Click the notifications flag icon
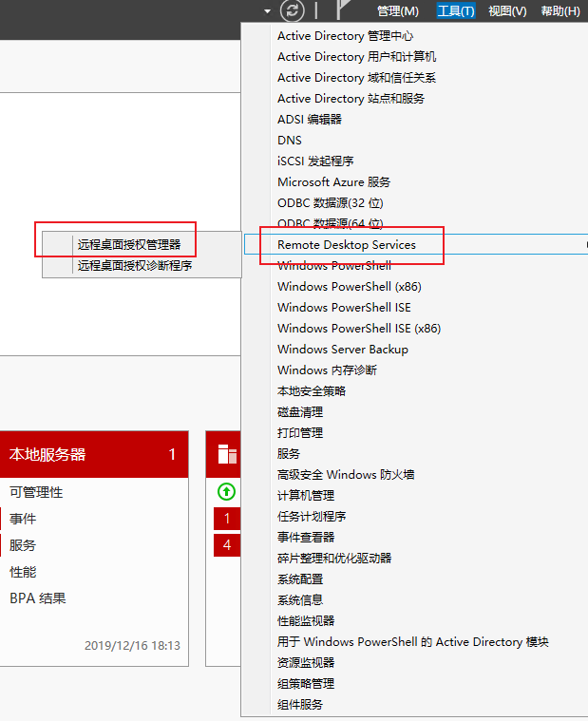The width and height of the screenshot is (588, 721). [x=345, y=10]
